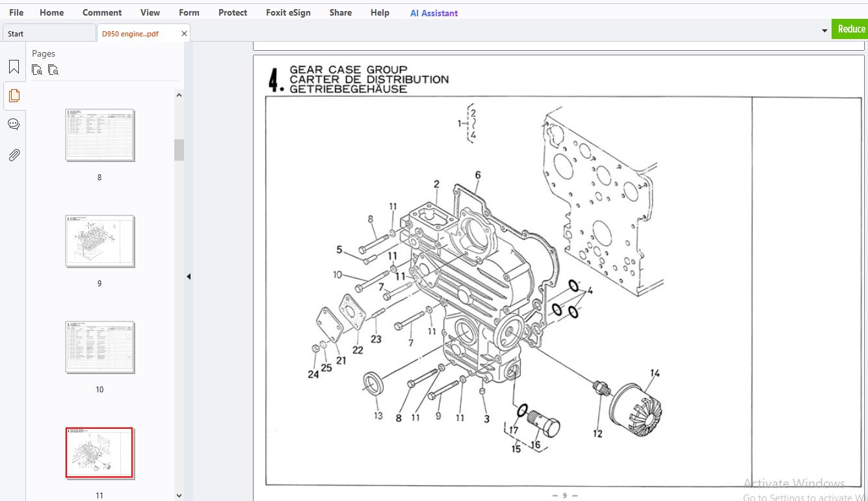Select the Pages panel icon
The image size is (868, 501).
point(14,96)
